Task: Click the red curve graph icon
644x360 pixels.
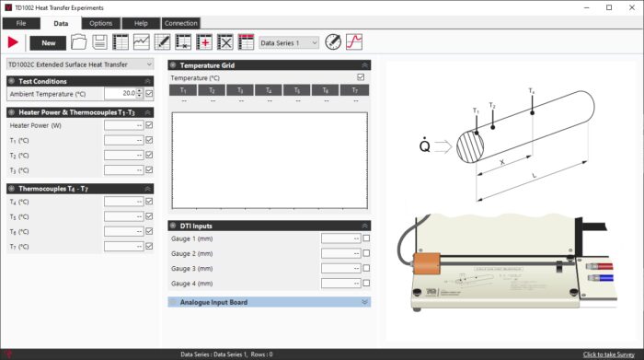Action: point(354,42)
